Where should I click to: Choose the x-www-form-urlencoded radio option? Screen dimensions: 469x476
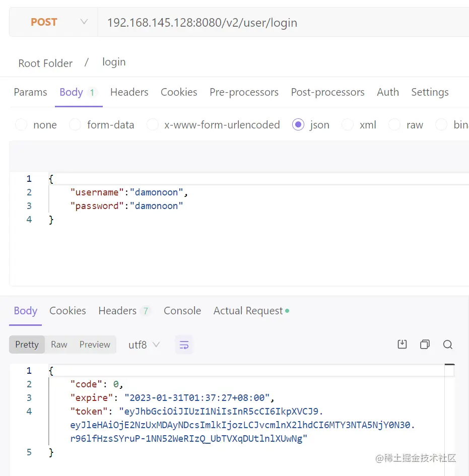[153, 125]
